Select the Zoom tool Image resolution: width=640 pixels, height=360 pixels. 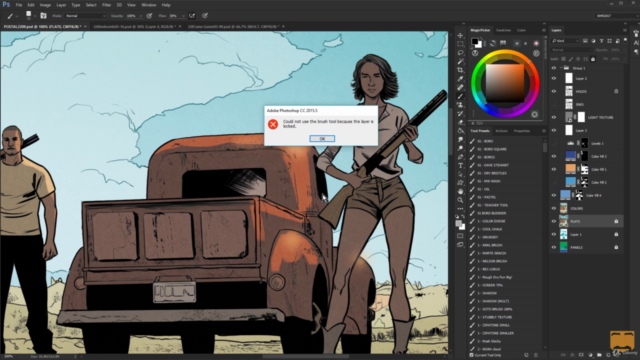pos(460,200)
